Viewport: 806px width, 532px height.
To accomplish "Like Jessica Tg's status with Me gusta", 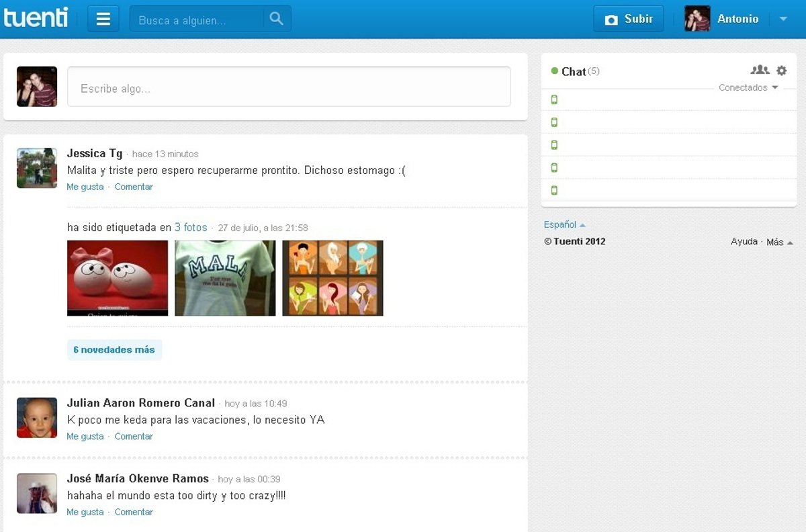I will pos(85,187).
